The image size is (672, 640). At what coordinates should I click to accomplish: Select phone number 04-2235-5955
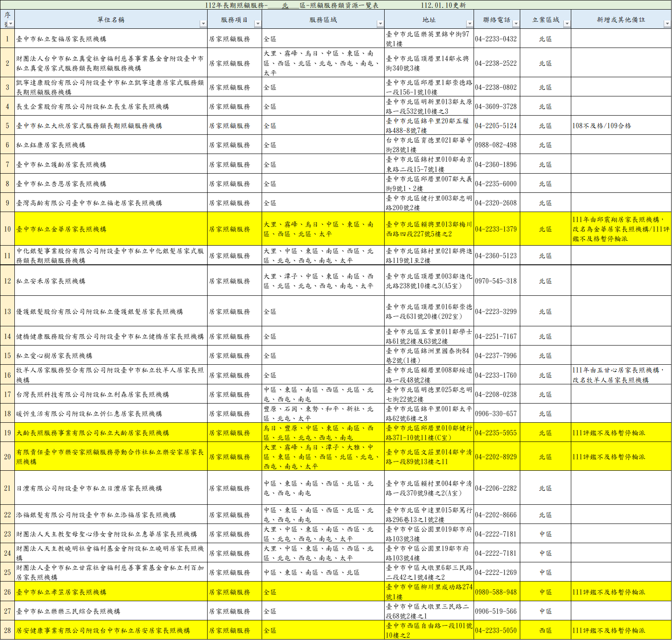(497, 433)
